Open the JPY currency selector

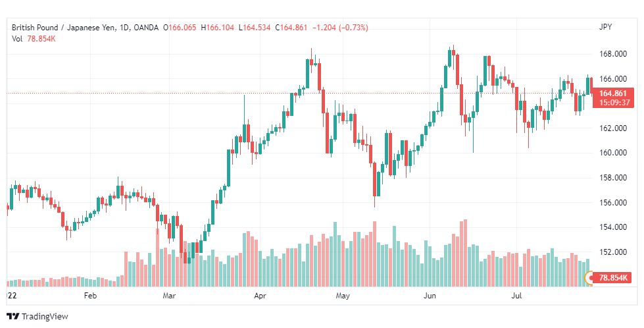(605, 27)
